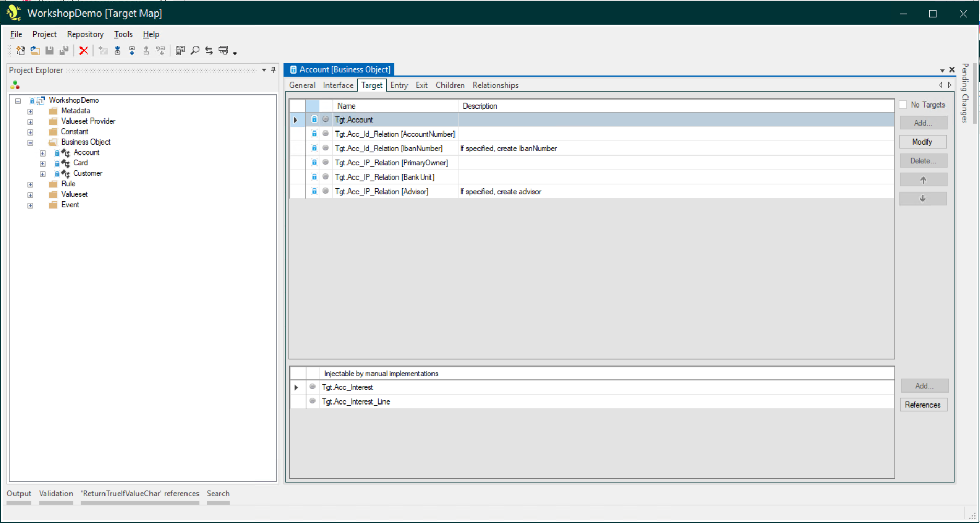Expand the Metadata folder
This screenshot has height=523, width=980.
[x=30, y=111]
